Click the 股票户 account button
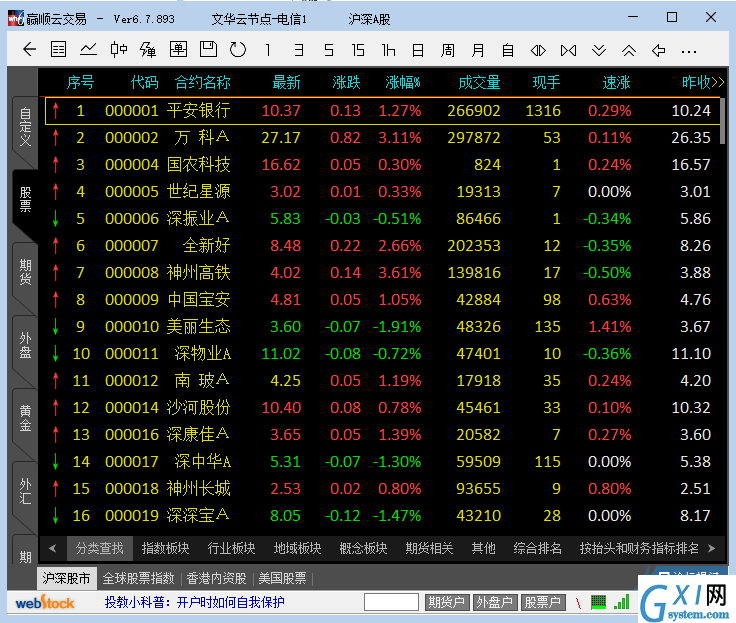The image size is (736, 623). [x=543, y=602]
